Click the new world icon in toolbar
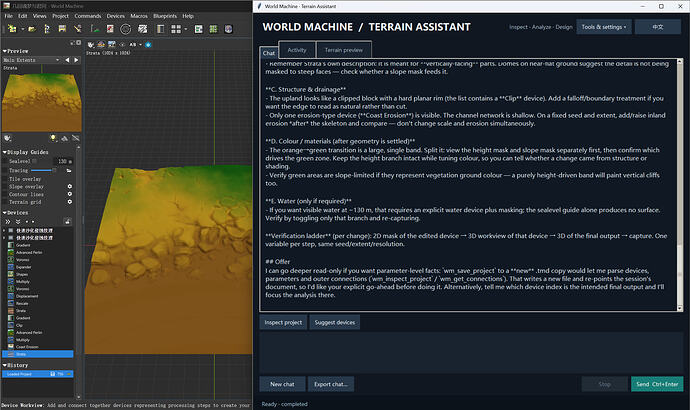Image resolution: width=690 pixels, height=410 pixels. click(x=12, y=29)
